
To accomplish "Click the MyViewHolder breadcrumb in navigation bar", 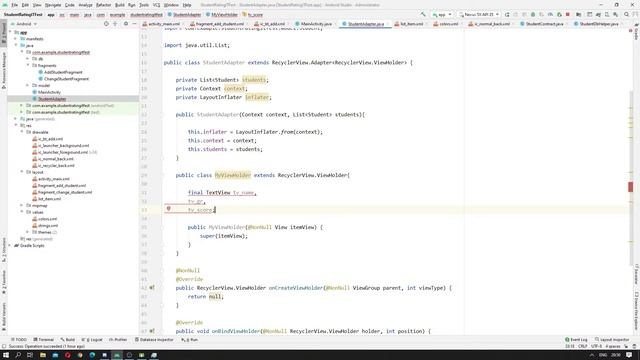I will tap(222, 15).
